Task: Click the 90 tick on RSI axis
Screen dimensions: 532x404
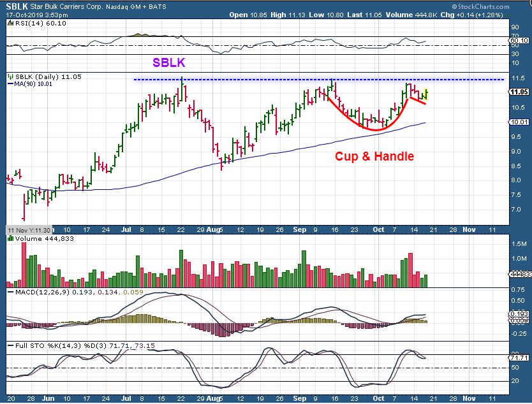Action: (515, 27)
